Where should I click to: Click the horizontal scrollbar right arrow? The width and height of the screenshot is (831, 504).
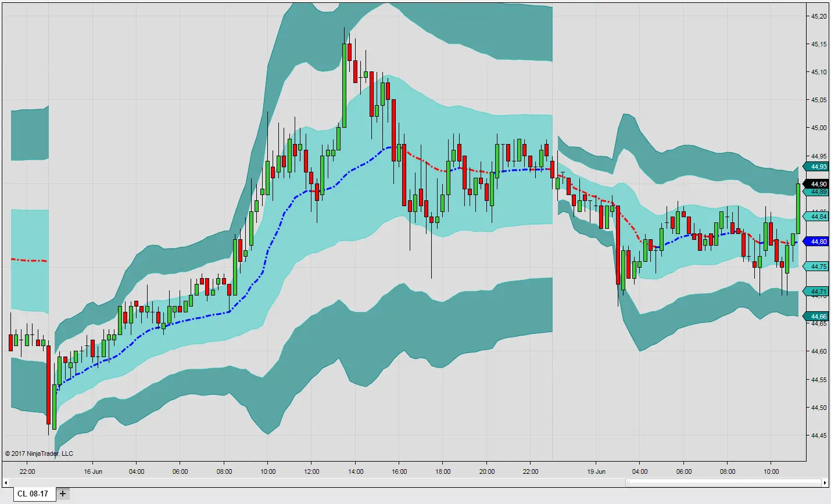pos(825,483)
